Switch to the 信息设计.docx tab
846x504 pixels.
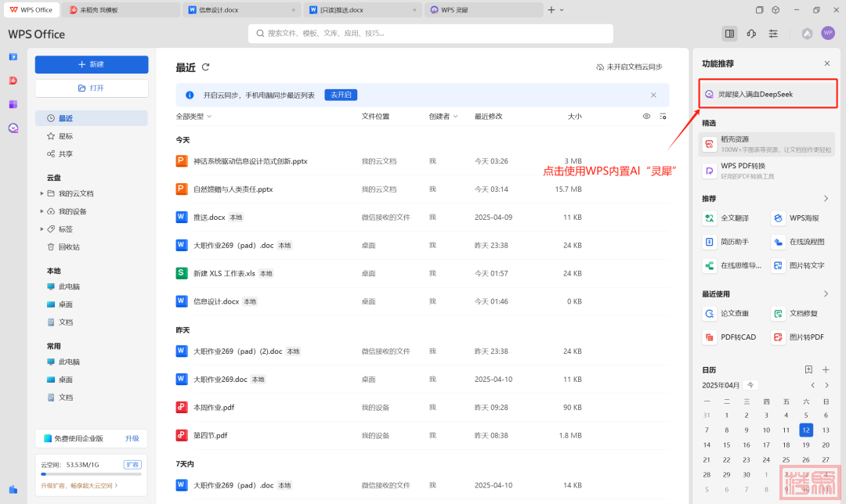(x=242, y=9)
